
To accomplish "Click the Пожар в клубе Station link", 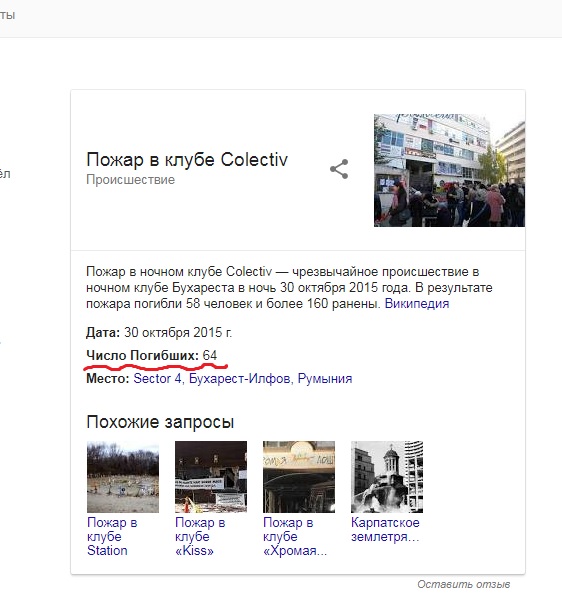I will tap(112, 536).
